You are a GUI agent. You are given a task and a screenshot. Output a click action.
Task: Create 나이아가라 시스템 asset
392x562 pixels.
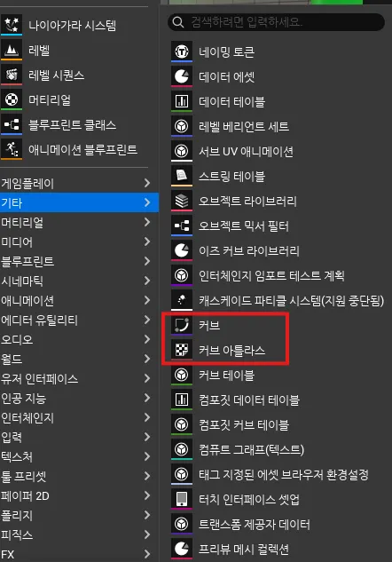[73, 25]
